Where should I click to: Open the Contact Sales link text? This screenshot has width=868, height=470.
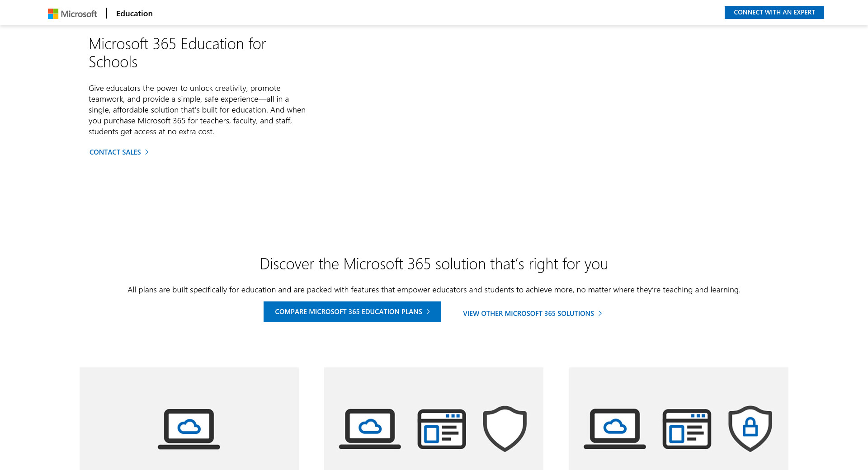click(115, 152)
